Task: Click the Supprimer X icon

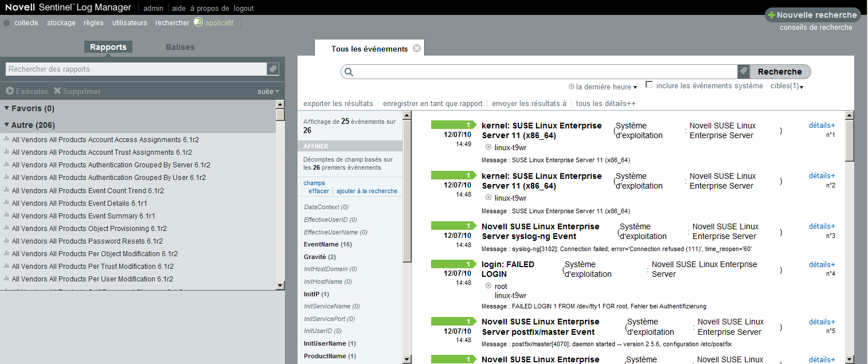Action: [x=57, y=91]
